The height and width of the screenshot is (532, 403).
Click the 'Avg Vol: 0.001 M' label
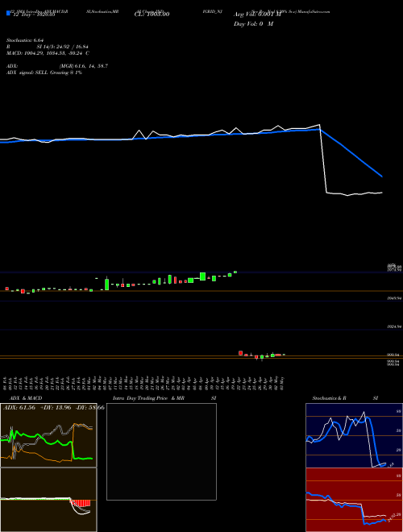pos(257,15)
